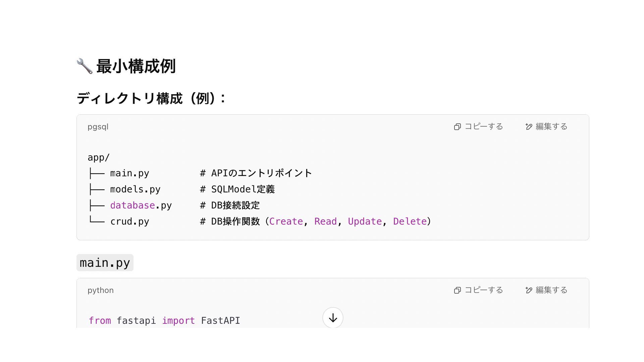Click the 'Create' highlighted keyword
The image size is (644, 362).
pyautogui.click(x=286, y=222)
